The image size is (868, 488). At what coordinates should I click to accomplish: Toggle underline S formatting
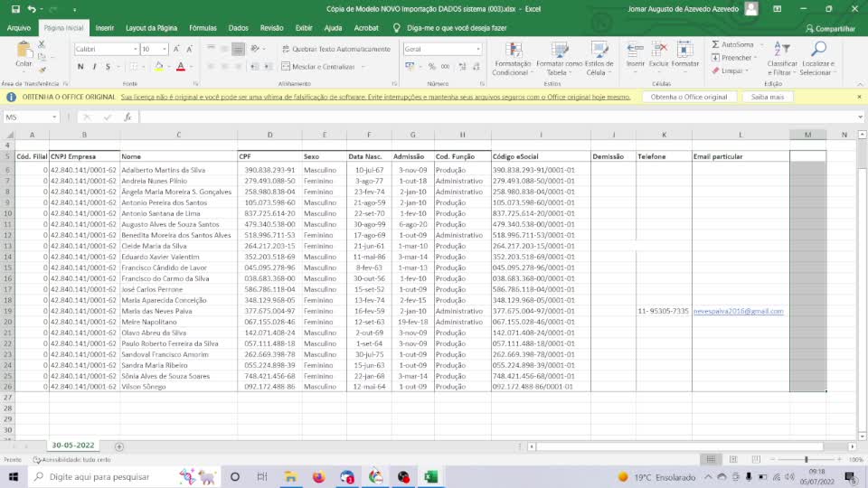pyautogui.click(x=108, y=66)
